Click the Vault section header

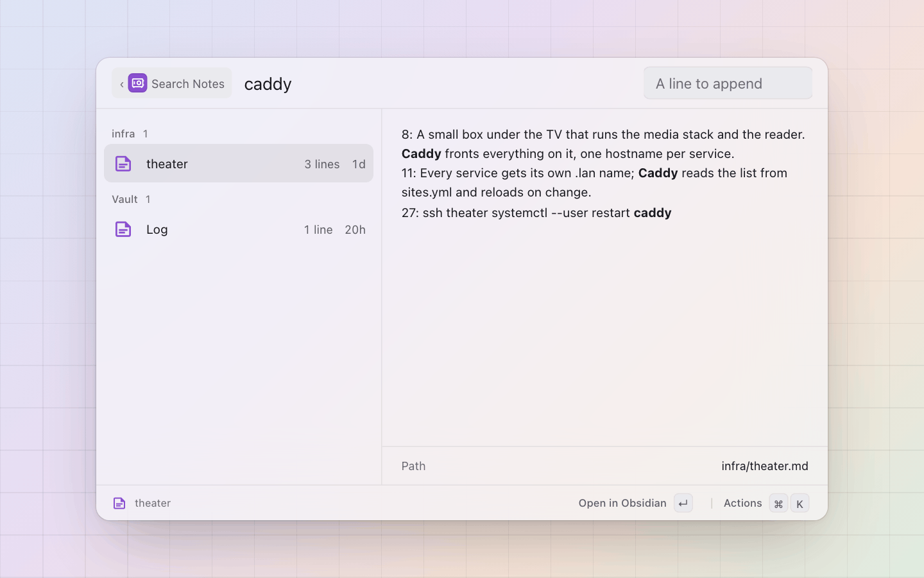pyautogui.click(x=124, y=199)
